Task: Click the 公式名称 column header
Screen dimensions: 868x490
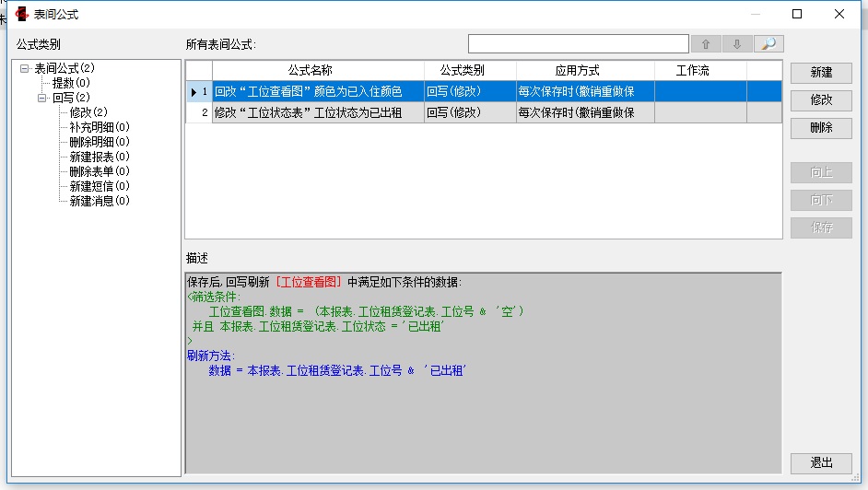Action: click(x=310, y=70)
